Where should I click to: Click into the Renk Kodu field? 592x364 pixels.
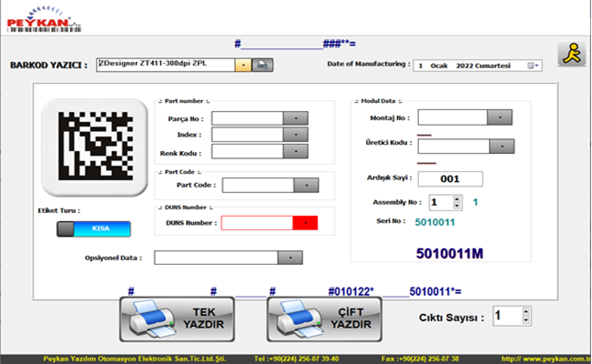248,151
